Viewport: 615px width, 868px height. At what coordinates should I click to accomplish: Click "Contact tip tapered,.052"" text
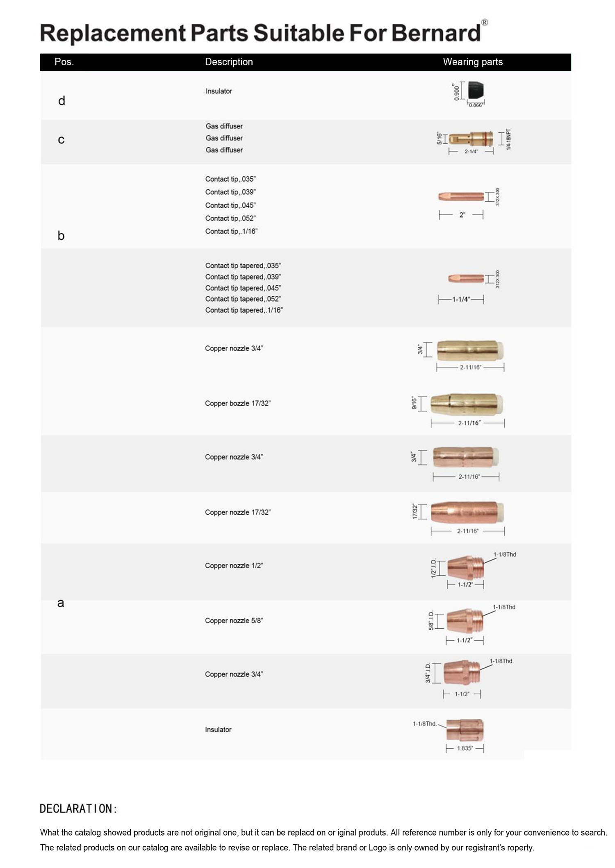243,299
